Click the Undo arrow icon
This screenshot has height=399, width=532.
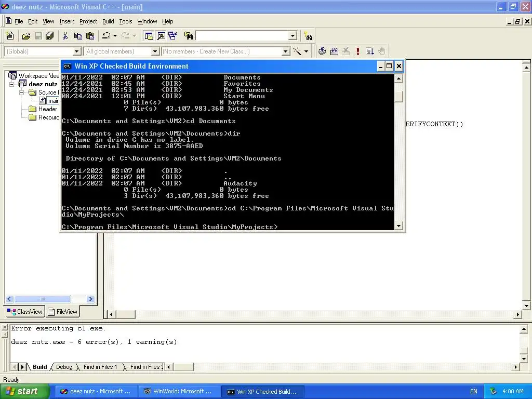[x=107, y=36]
